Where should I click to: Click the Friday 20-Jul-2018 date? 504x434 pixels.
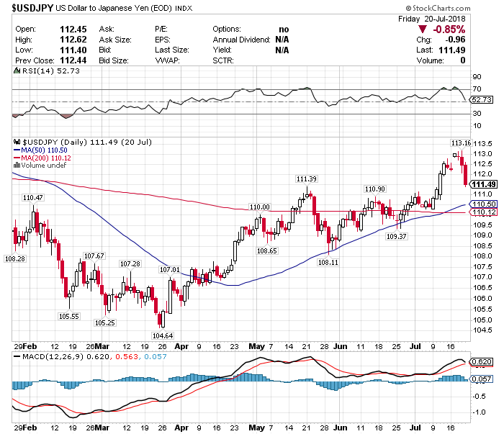431,19
